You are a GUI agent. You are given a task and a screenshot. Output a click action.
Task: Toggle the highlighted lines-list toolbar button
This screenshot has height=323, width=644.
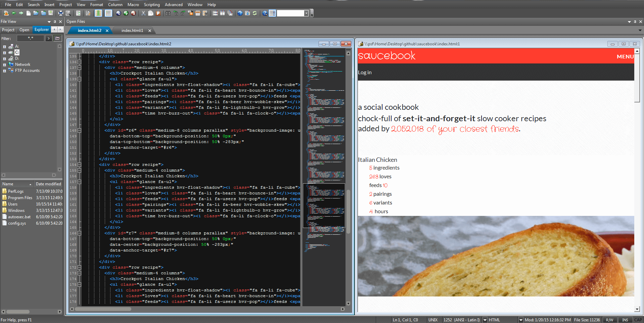108,13
